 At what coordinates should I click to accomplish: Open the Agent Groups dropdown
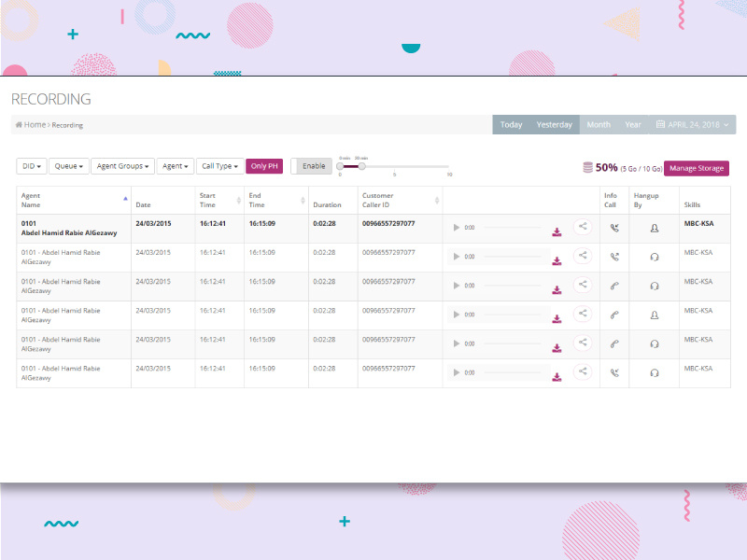click(122, 165)
